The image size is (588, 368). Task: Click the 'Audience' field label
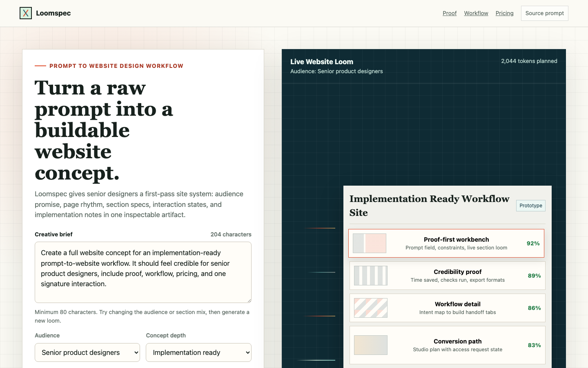[47, 335]
